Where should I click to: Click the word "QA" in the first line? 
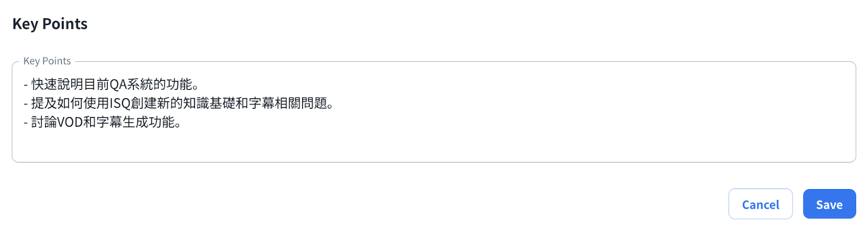118,84
